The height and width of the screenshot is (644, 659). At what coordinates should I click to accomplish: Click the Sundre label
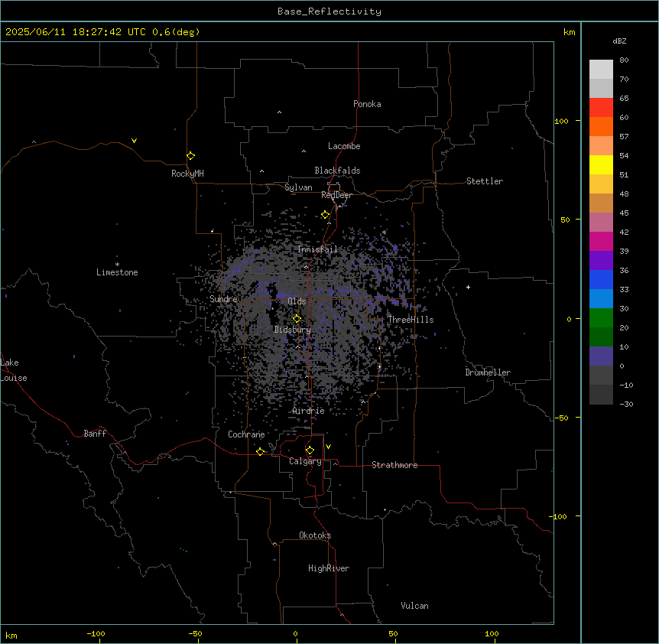[x=223, y=299]
